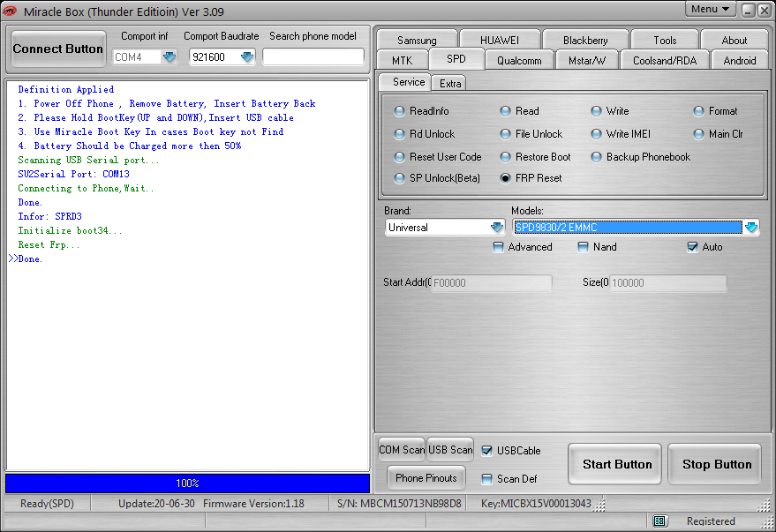This screenshot has height=532, width=776.
Task: Click the 'Definition Applied' log line
Action: (66, 89)
